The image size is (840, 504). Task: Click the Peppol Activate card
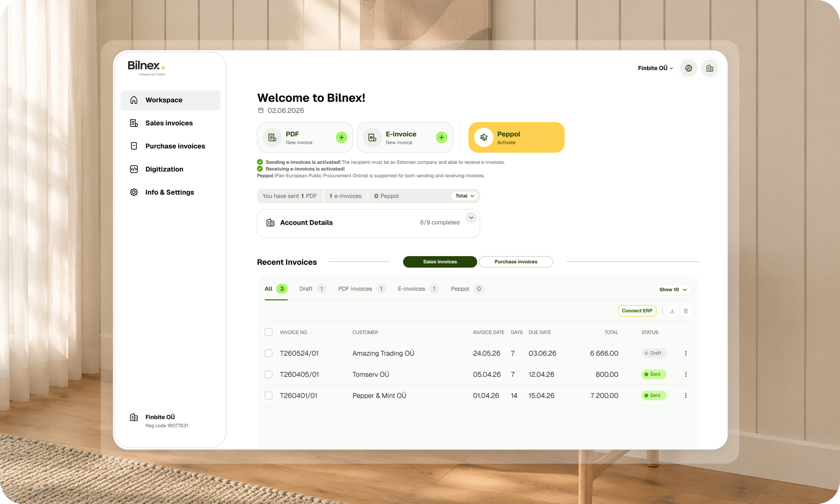pyautogui.click(x=516, y=137)
